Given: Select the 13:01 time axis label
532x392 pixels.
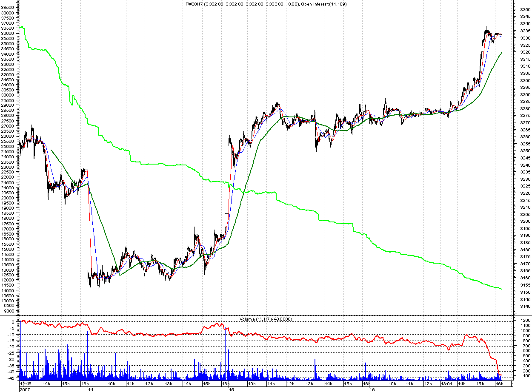Looking at the screenshot, I should pos(446,383).
